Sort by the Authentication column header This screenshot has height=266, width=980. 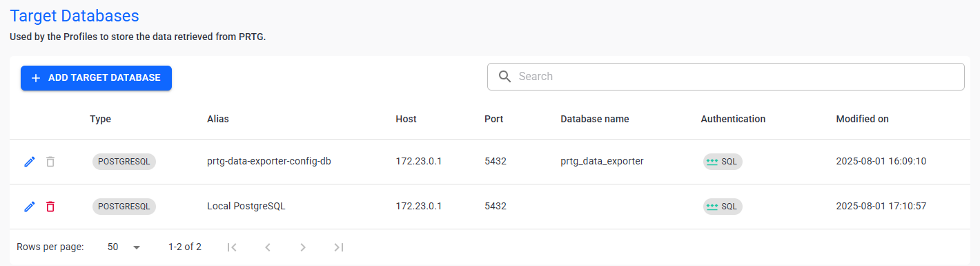click(733, 119)
